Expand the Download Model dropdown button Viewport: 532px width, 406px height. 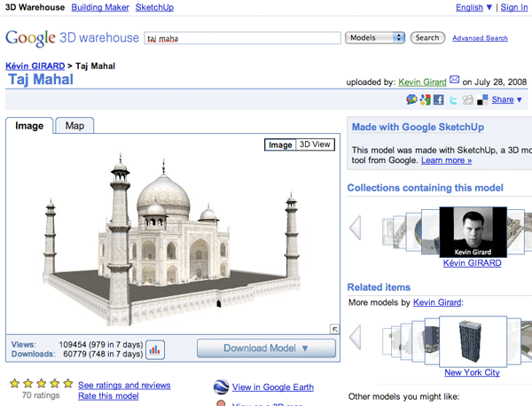pos(266,348)
